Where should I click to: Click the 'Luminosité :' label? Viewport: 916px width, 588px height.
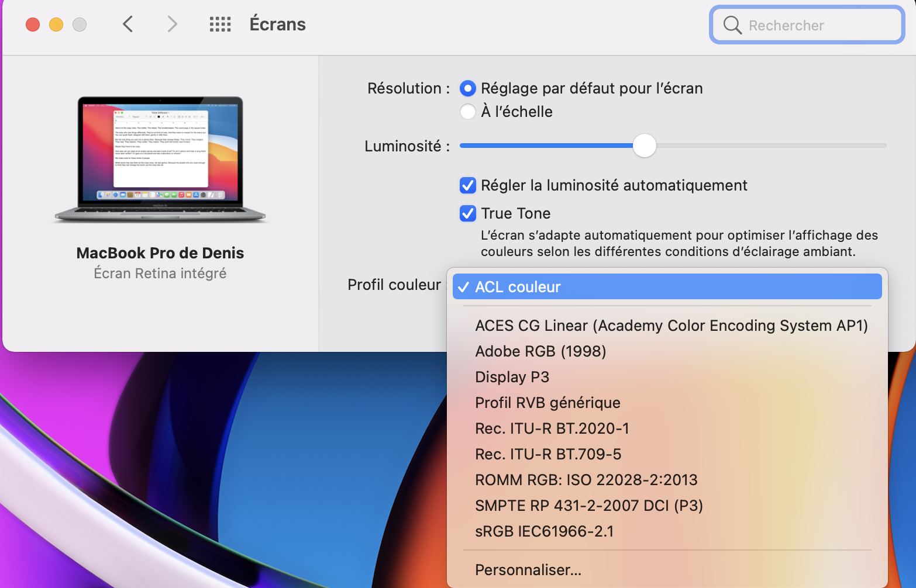[x=407, y=146]
